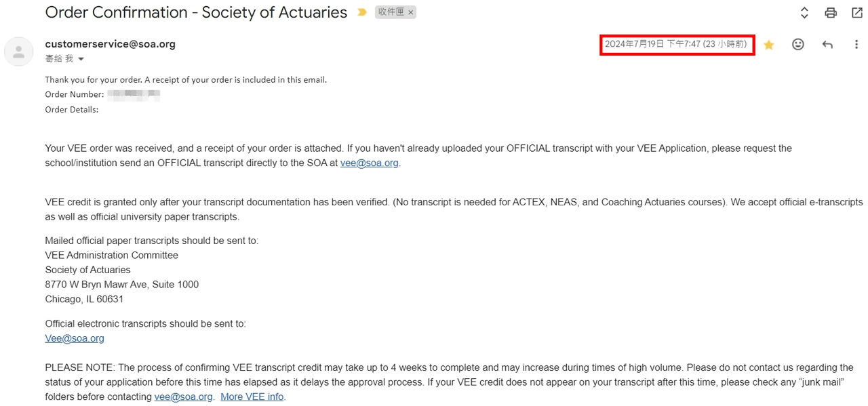
Task: Toggle the yellow star on this email
Action: tap(768, 45)
